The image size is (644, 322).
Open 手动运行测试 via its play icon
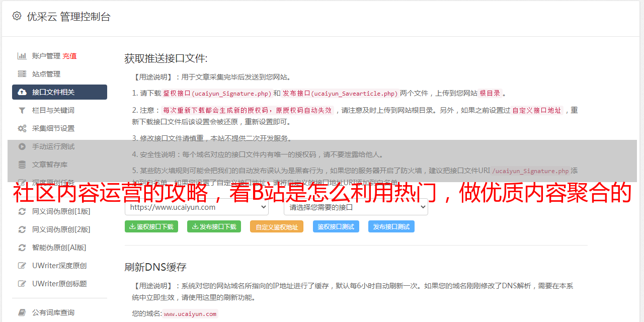click(22, 146)
